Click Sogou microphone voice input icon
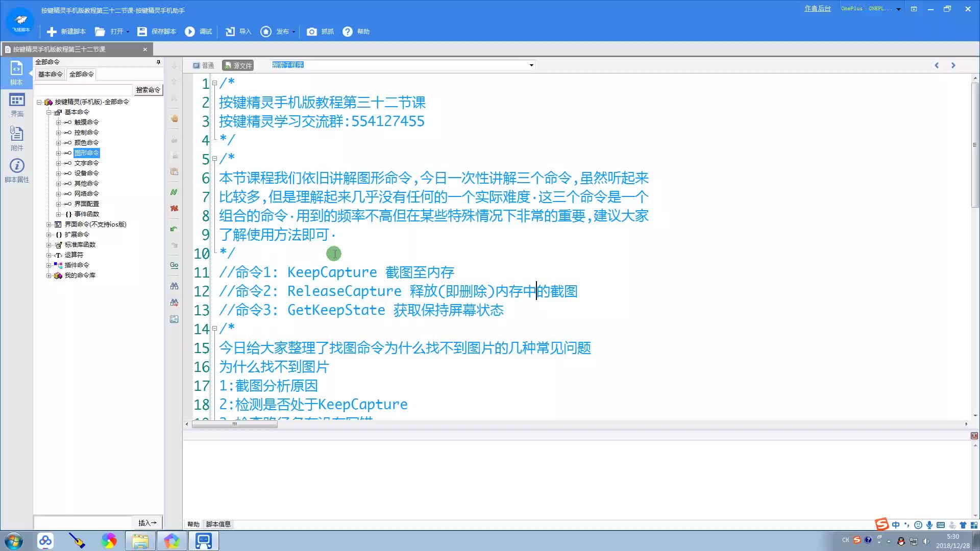Viewport: 980px width, 551px height. coord(929,525)
